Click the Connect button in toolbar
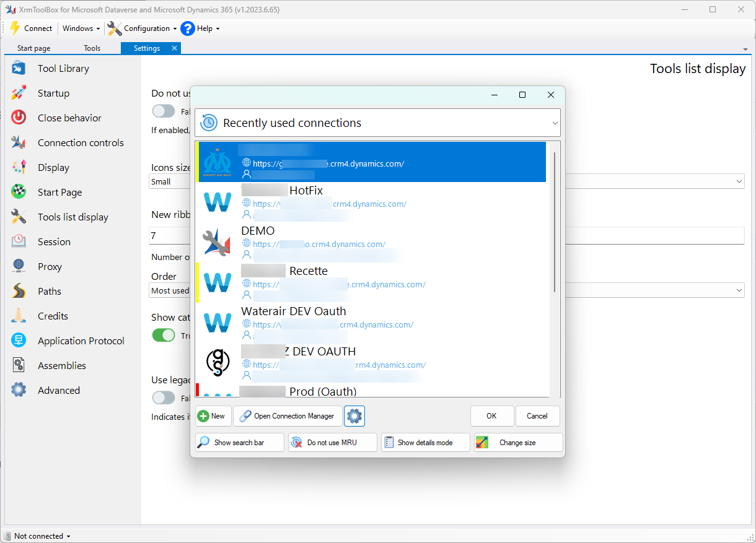This screenshot has width=756, height=543. [31, 28]
